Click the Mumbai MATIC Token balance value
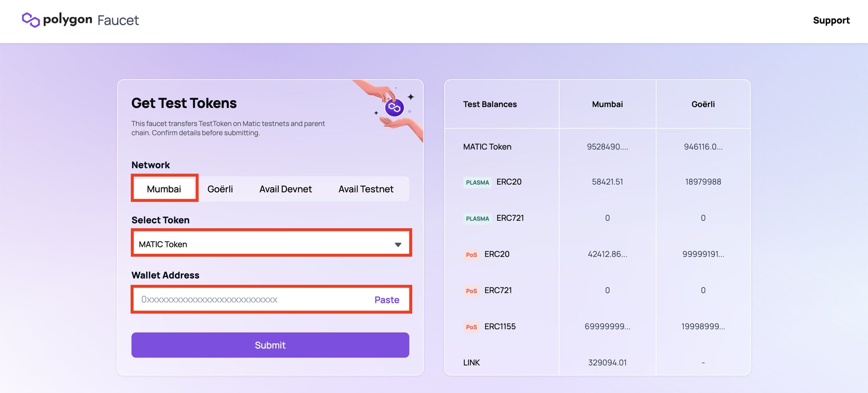Image resolution: width=868 pixels, height=393 pixels. click(607, 147)
